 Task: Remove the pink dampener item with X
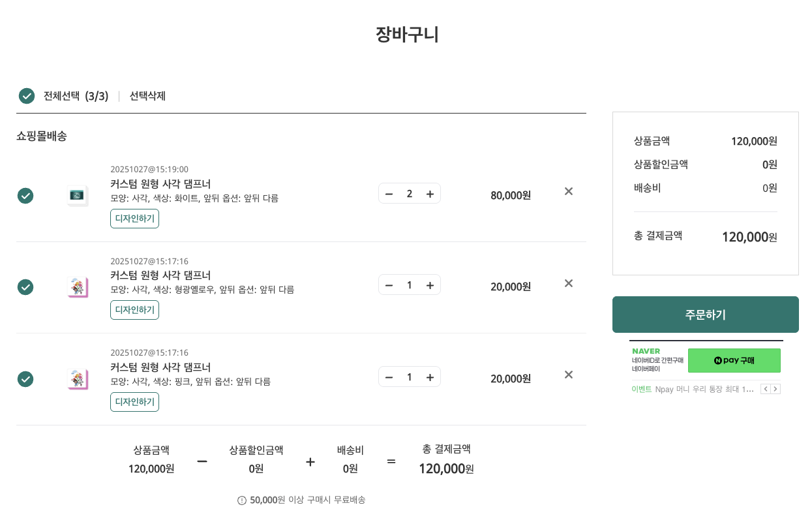569,375
